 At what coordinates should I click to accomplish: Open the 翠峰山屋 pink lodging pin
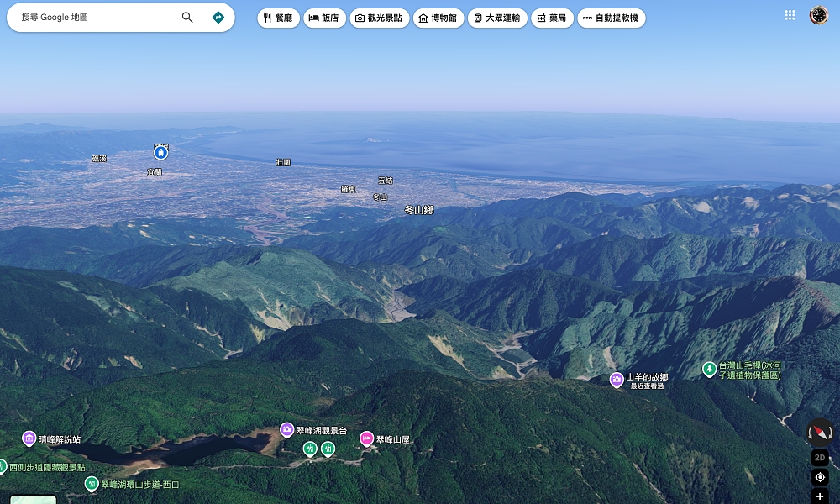point(366,438)
